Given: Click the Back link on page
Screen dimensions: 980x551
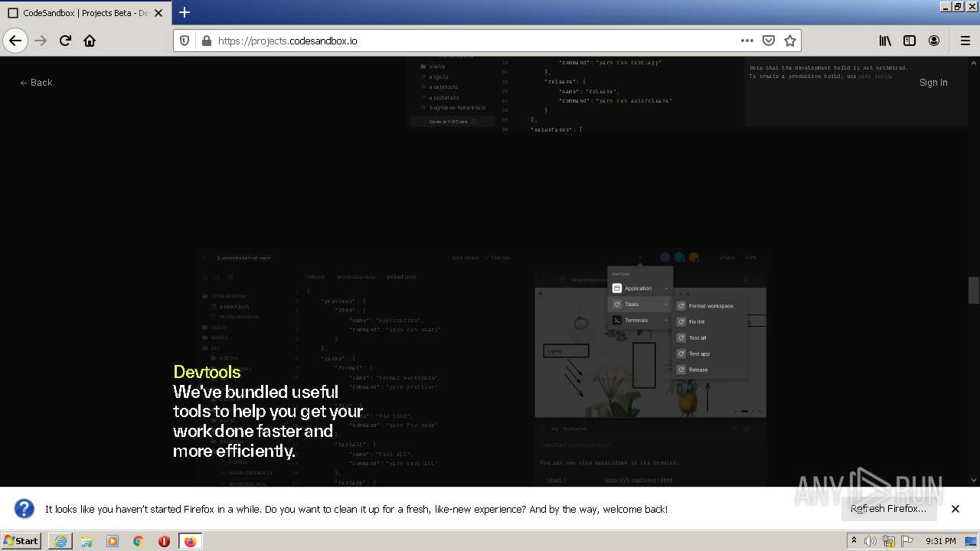Looking at the screenshot, I should [x=36, y=83].
